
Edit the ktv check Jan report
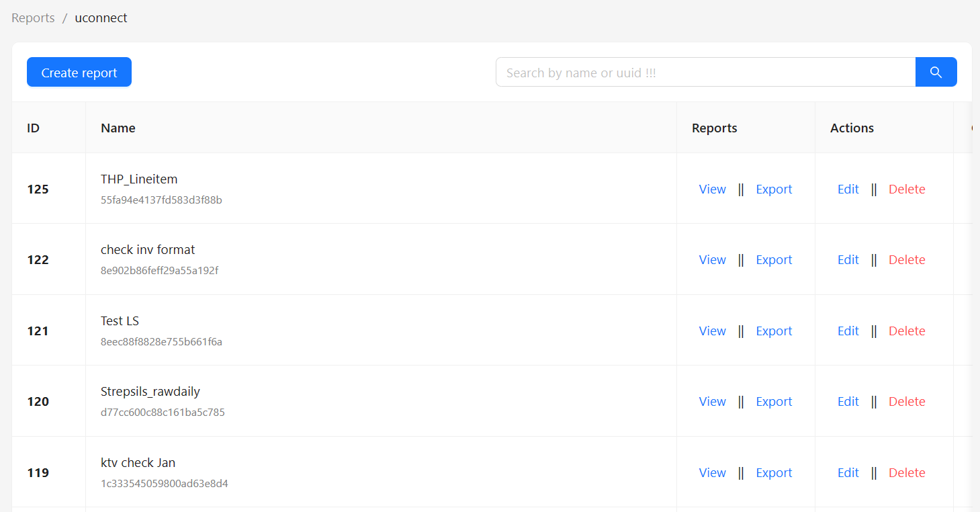(848, 472)
